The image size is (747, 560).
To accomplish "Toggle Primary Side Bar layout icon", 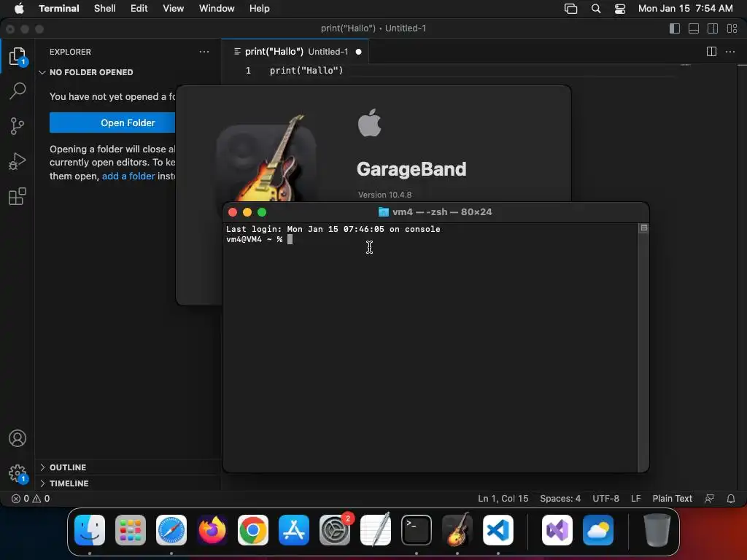I will click(x=675, y=28).
